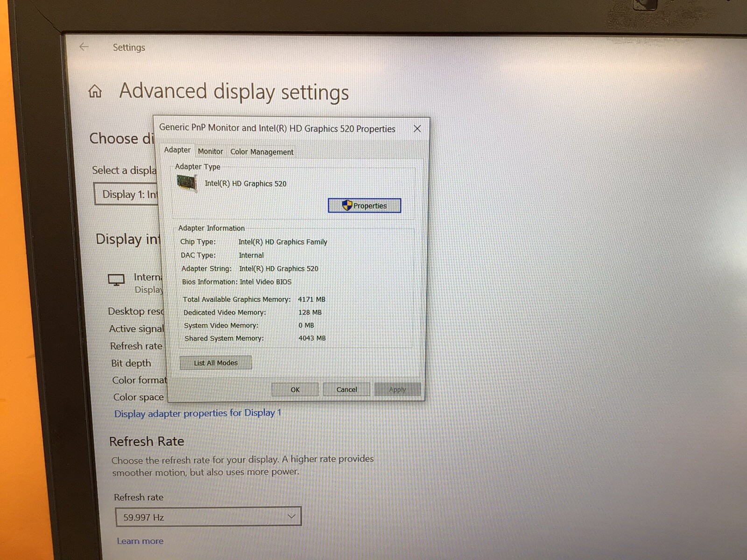
Task: Click the Settings window title text
Action: (x=129, y=47)
